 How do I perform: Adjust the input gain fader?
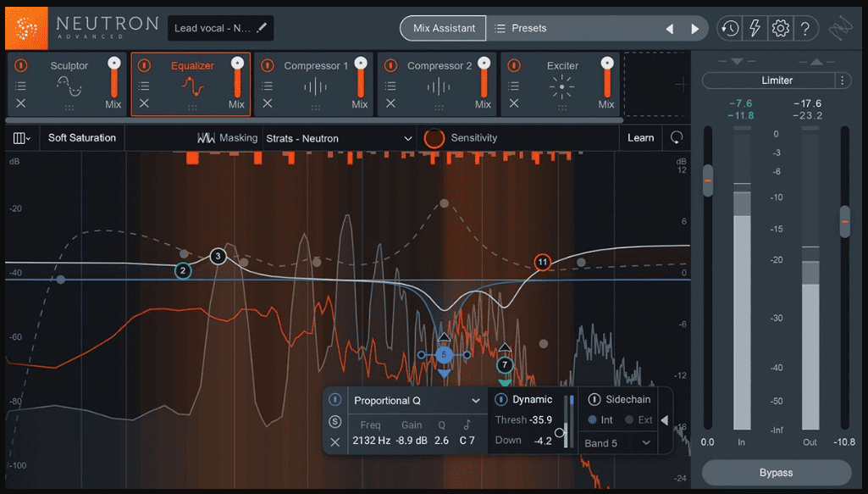708,180
